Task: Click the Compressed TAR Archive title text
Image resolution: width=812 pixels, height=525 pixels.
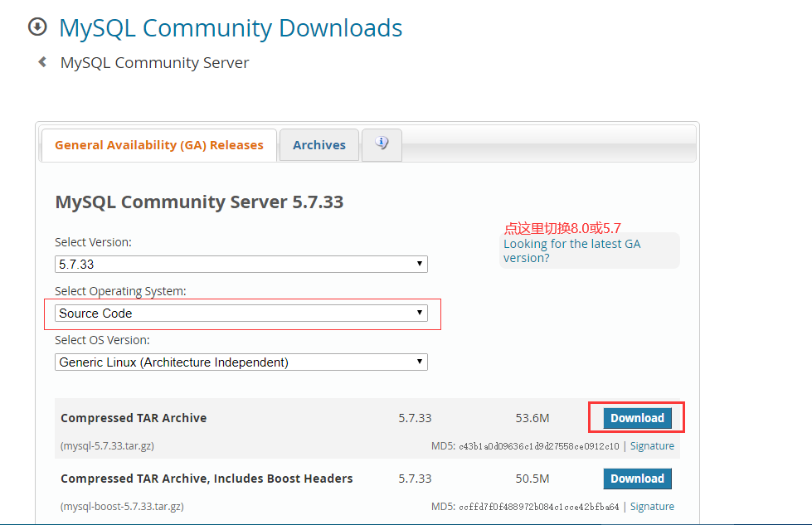Action: (134, 418)
